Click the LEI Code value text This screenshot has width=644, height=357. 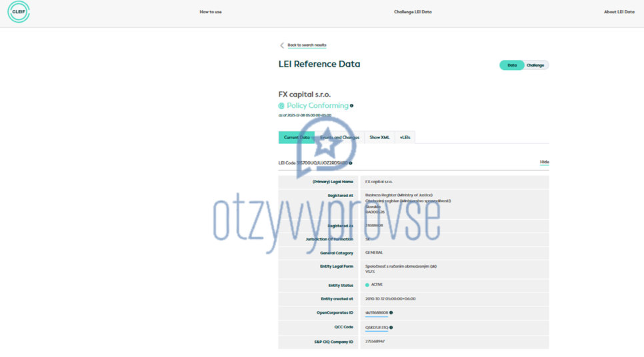(x=322, y=163)
